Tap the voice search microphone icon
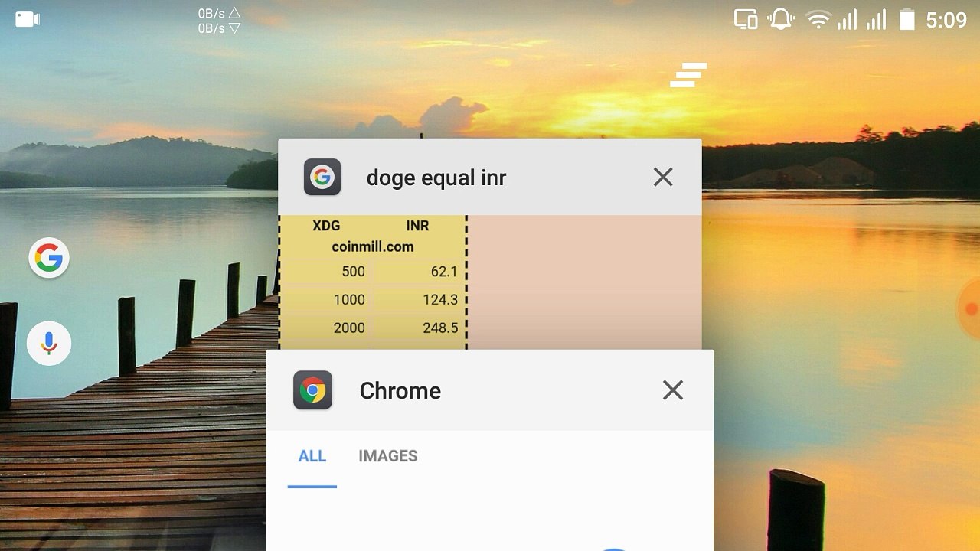 (49, 343)
